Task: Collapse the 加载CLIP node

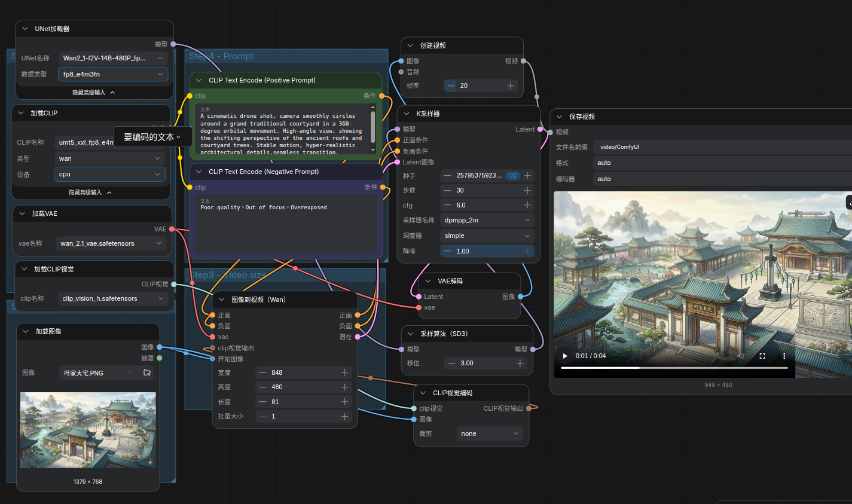Action: pyautogui.click(x=21, y=113)
